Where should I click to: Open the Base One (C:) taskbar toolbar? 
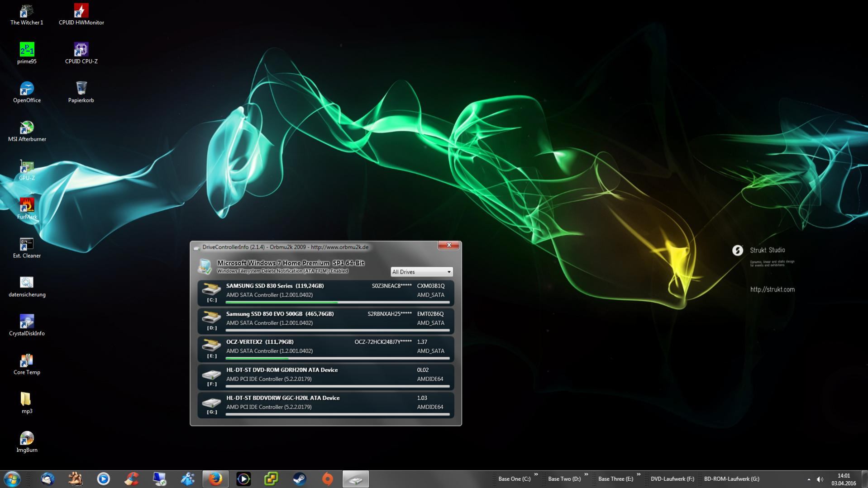515,479
